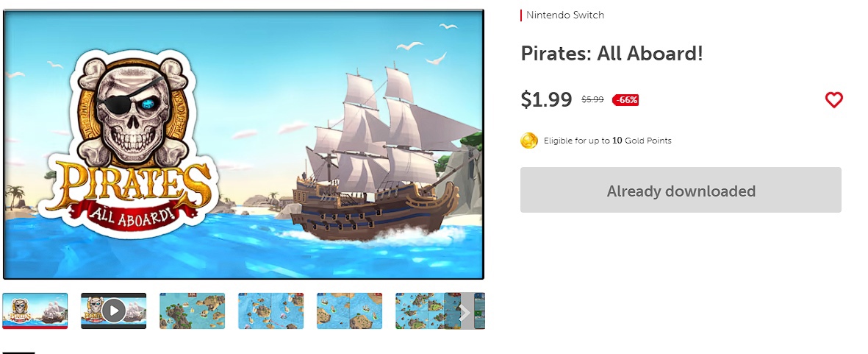Open the third gallery thumbnail
This screenshot has height=354, width=868.
pyautogui.click(x=192, y=311)
